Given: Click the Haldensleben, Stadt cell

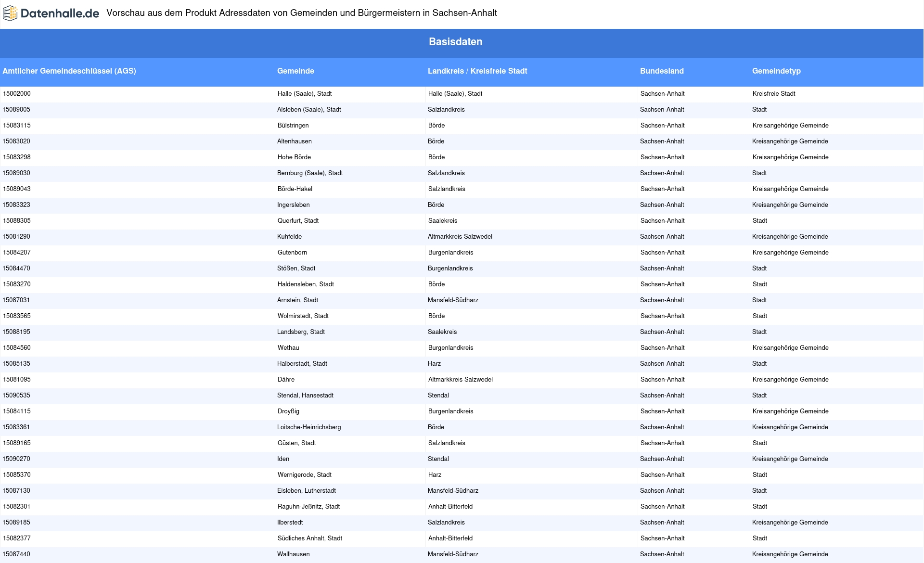Looking at the screenshot, I should coord(306,284).
